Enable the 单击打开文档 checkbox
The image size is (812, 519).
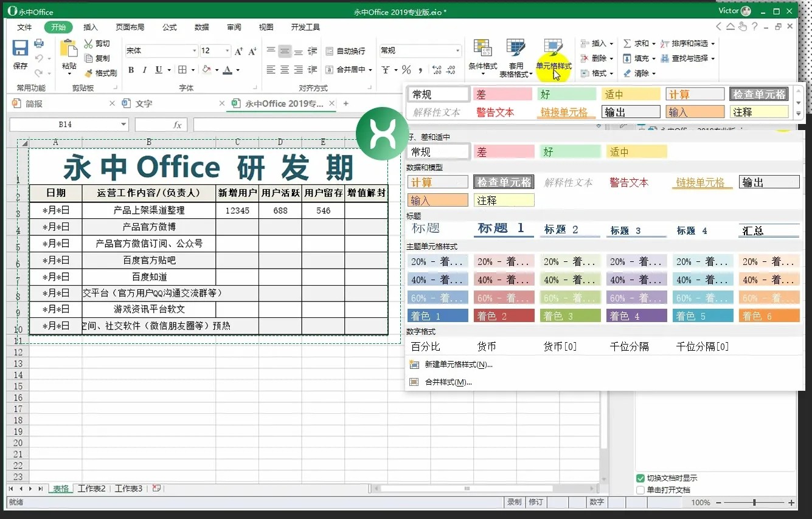(x=640, y=490)
